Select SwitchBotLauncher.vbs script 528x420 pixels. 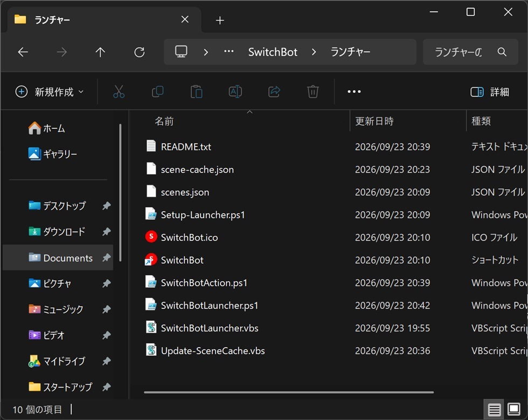pos(210,328)
